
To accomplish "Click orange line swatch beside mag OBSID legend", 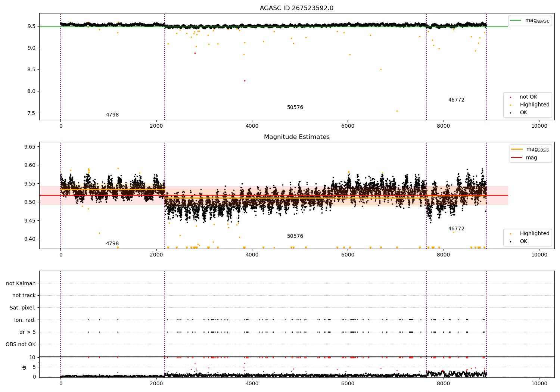I will click(x=517, y=149).
